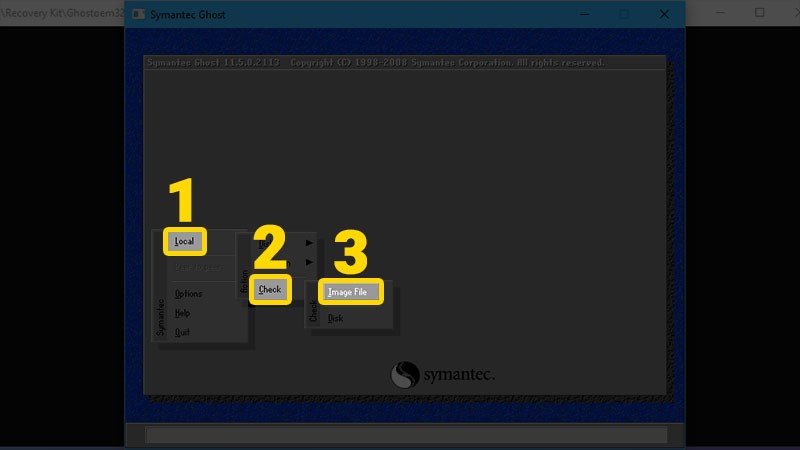Open the Options menu entry
Screen dimensions: 800x450
pyautogui.click(x=188, y=294)
